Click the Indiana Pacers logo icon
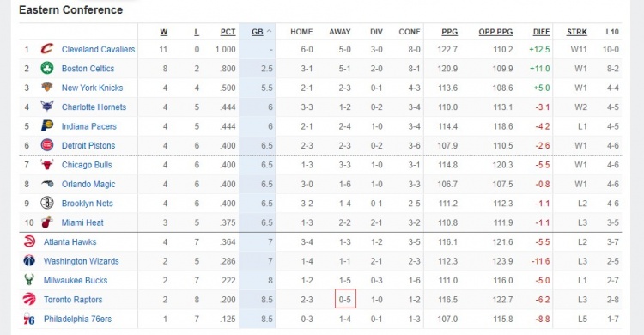 [x=47, y=125]
